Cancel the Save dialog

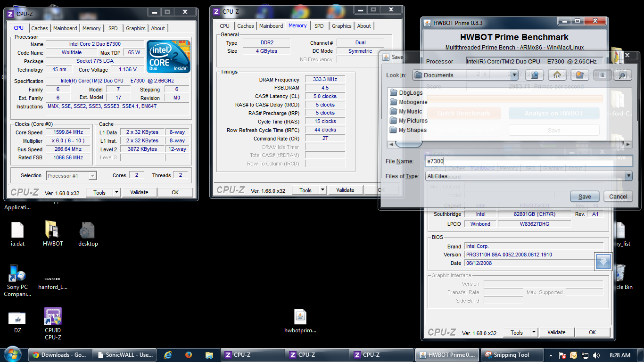618,197
